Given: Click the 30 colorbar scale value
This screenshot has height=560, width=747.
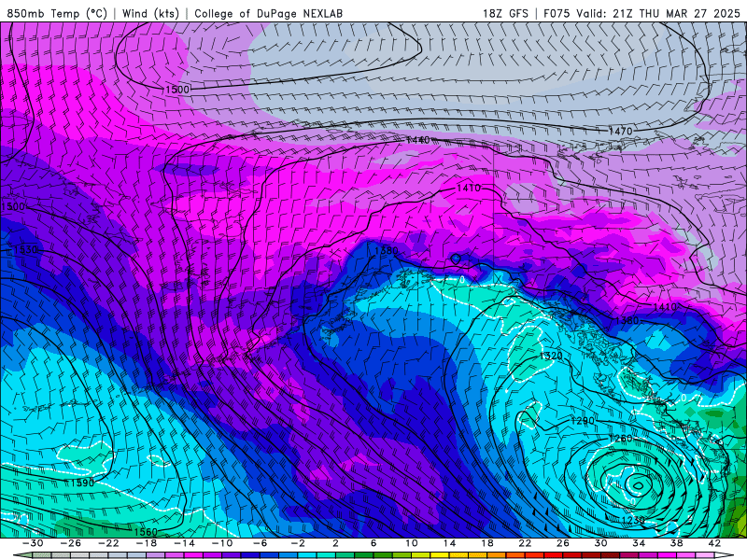Looking at the screenshot, I should [x=600, y=543].
